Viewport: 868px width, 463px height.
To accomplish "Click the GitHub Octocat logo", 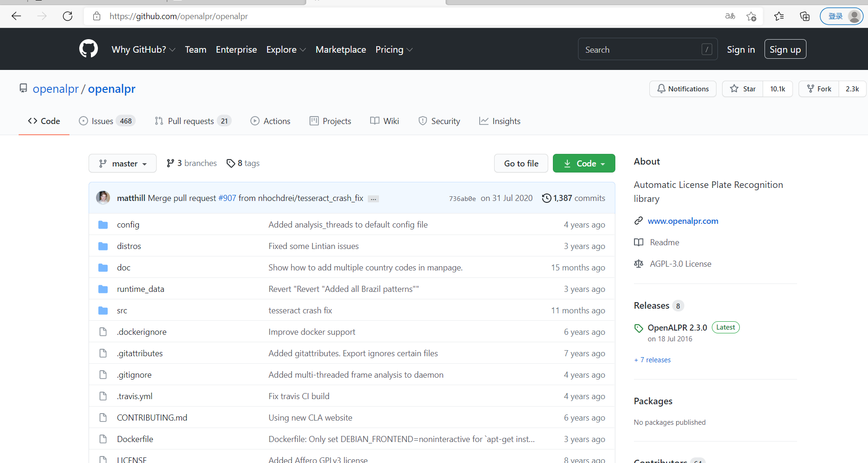I will (x=89, y=49).
